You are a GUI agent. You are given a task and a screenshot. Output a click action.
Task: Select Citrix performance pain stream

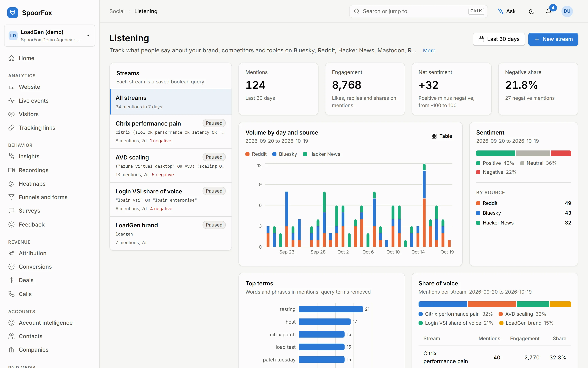pos(170,132)
